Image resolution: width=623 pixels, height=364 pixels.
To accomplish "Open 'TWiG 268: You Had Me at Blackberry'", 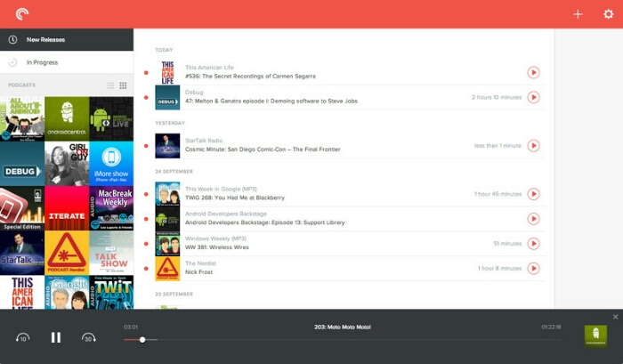I will coord(235,198).
